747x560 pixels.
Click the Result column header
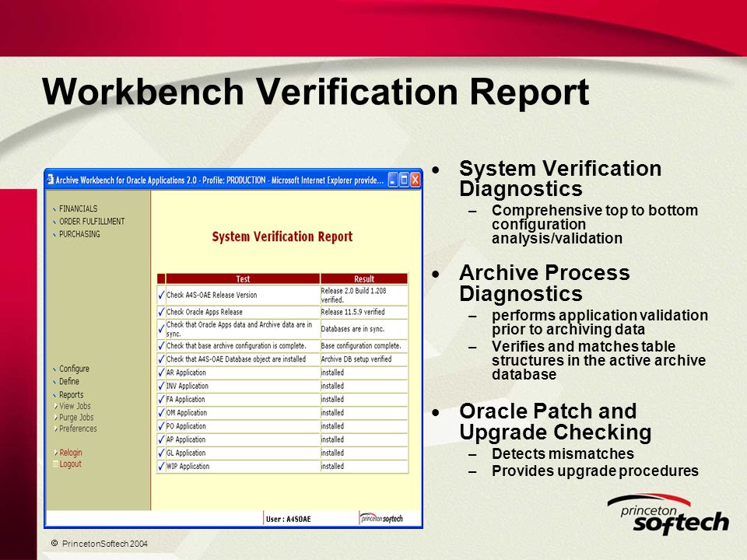364,279
